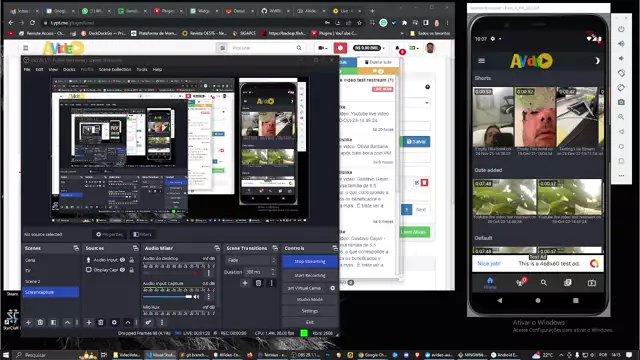Open AVideo website hamburger menu
Viewport: 640px width, 360px height.
coord(26,48)
